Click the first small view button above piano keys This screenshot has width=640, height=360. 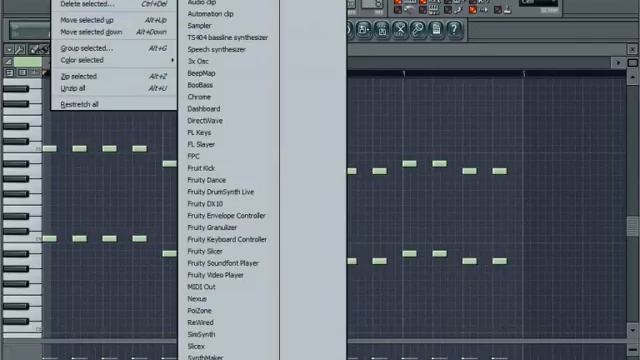9,73
